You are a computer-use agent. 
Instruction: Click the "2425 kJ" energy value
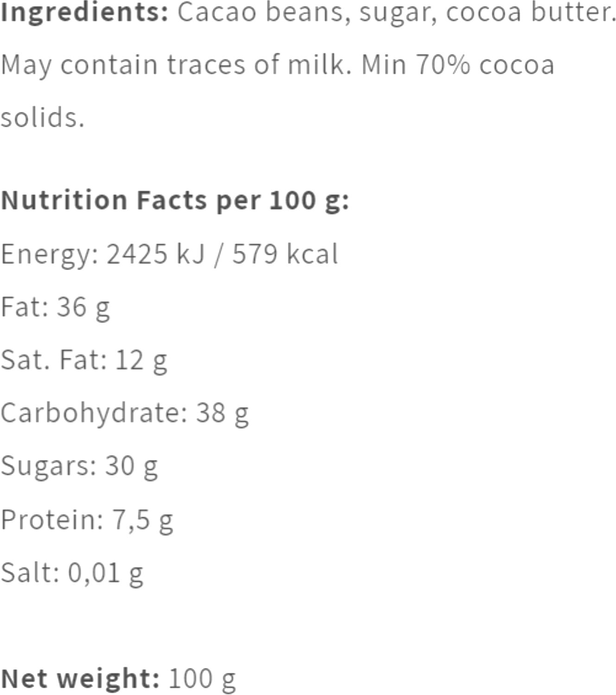[156, 254]
